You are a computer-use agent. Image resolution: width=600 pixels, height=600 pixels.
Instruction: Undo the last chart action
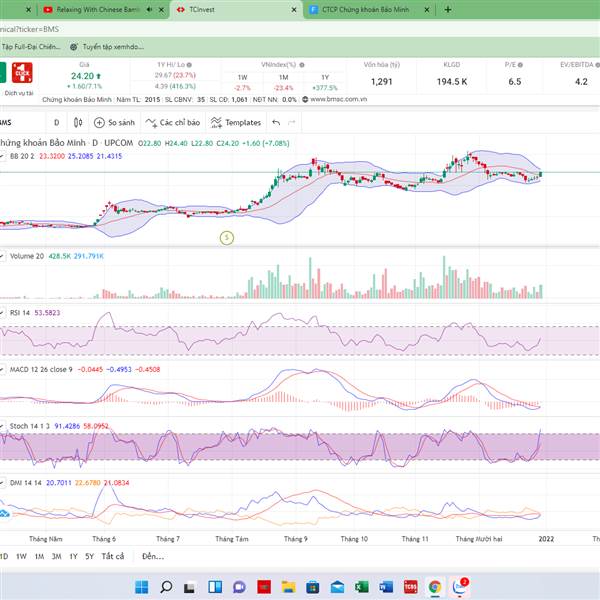click(276, 122)
